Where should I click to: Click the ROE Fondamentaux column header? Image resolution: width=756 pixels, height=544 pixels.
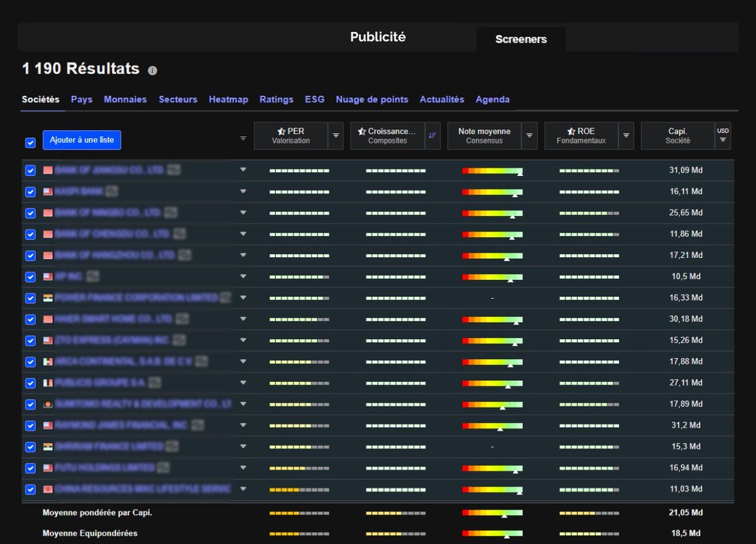[x=581, y=136]
